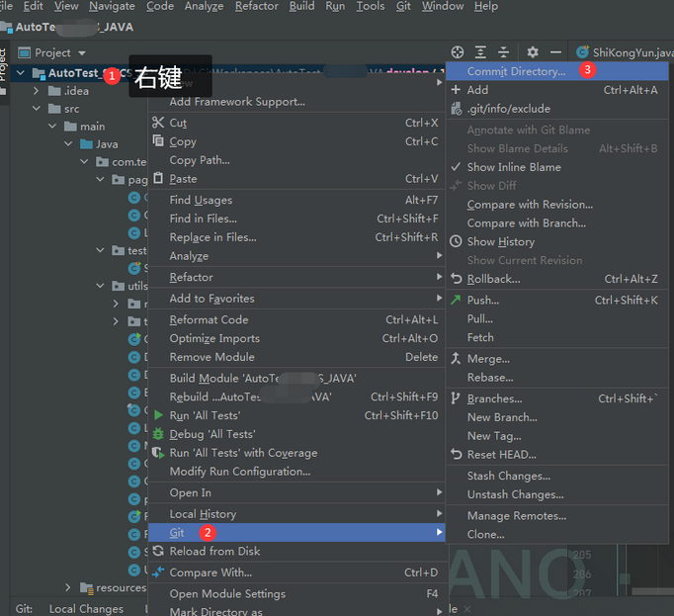This screenshot has width=674, height=616.
Task: Click the Debug 'All Tests' bug icon
Action: [x=158, y=434]
